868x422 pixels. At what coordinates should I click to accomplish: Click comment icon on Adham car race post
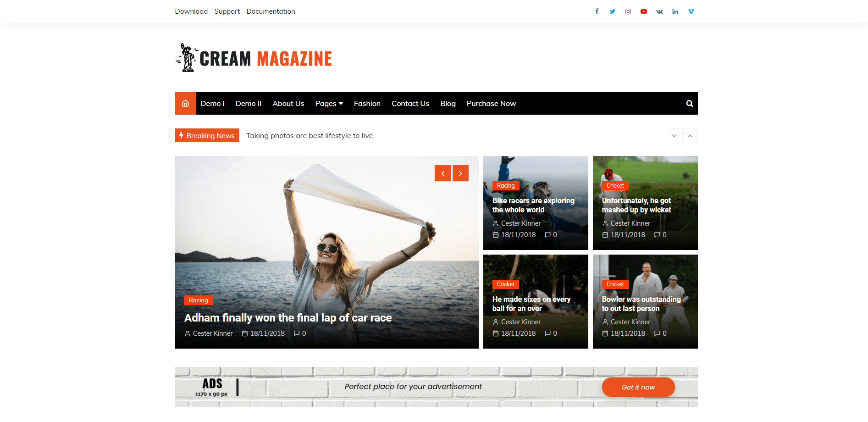click(x=297, y=333)
